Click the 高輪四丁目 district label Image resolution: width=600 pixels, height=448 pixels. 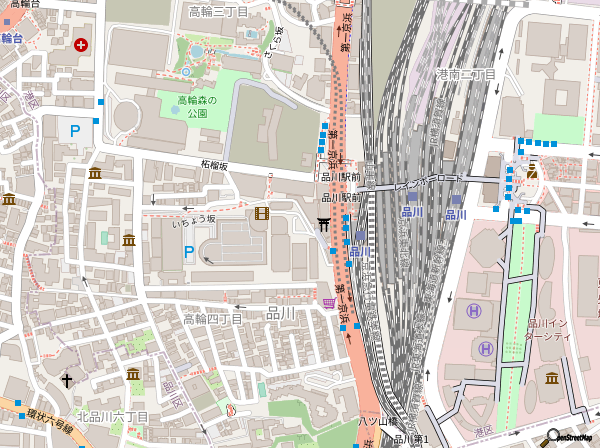pyautogui.click(x=212, y=319)
